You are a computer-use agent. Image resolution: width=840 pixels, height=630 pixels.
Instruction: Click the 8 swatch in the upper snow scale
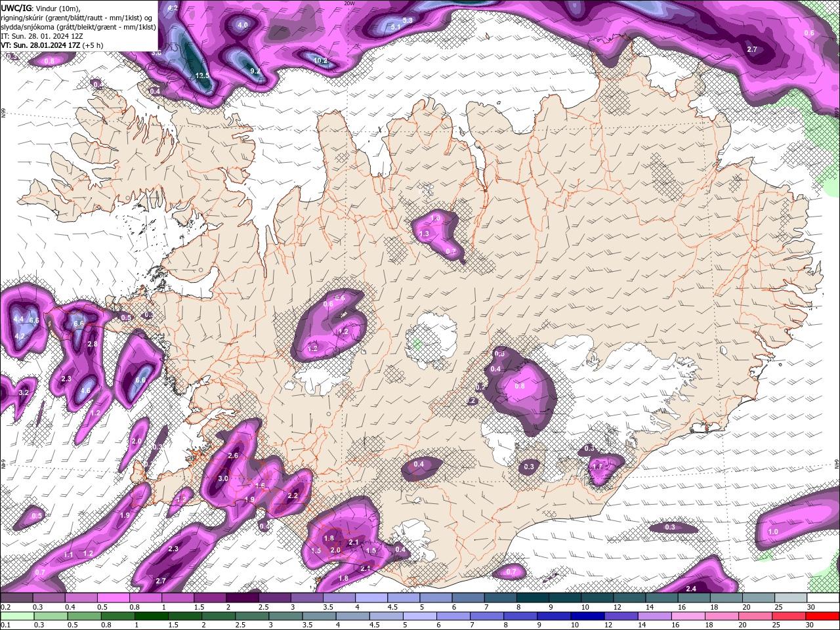(x=533, y=598)
